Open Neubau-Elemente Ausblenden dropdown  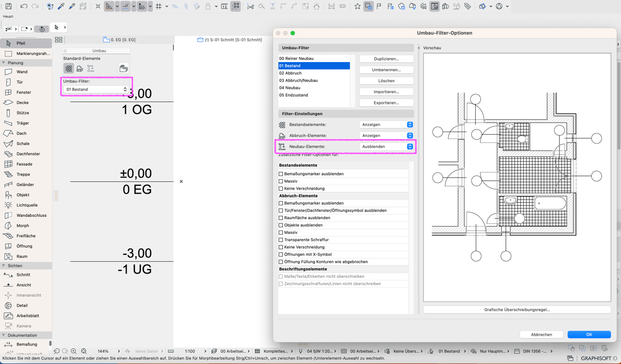[386, 146]
